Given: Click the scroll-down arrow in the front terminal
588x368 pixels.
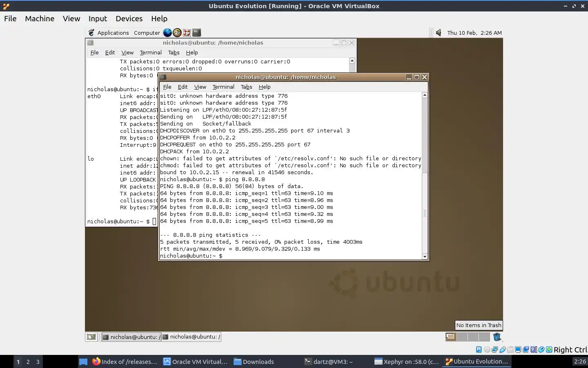Looking at the screenshot, I should coord(425,257).
